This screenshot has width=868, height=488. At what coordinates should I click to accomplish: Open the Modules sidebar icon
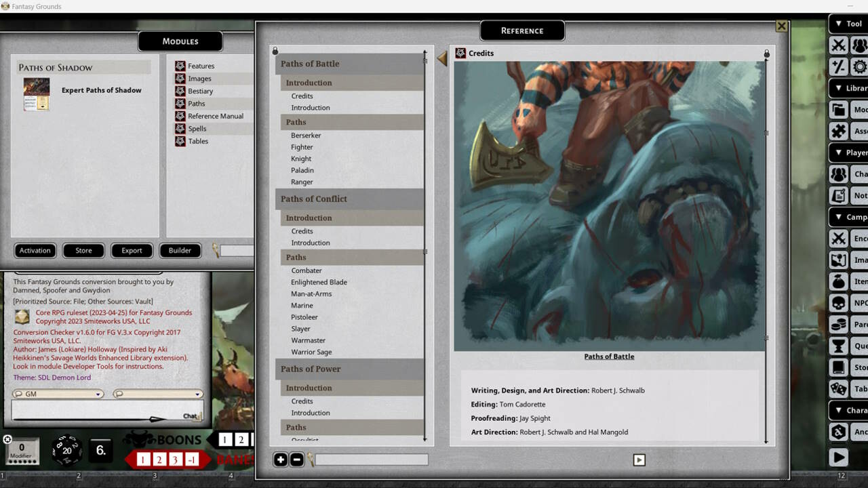[x=839, y=109]
